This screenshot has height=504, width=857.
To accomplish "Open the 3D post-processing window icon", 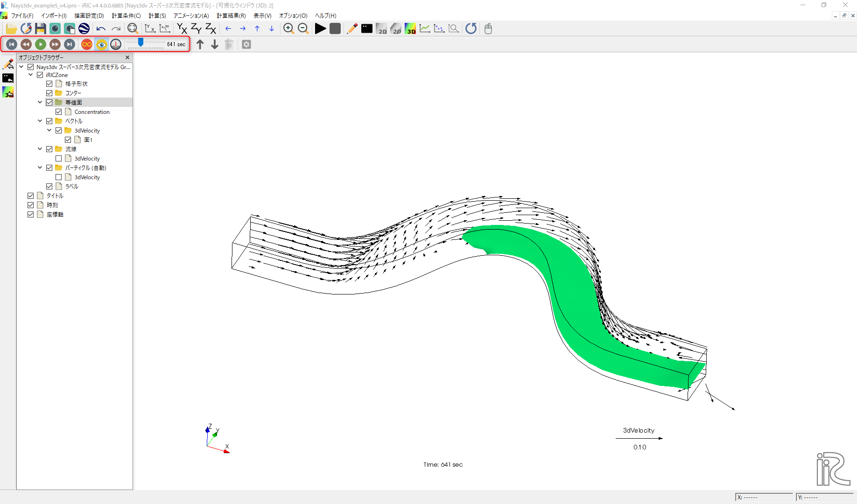I will (410, 29).
